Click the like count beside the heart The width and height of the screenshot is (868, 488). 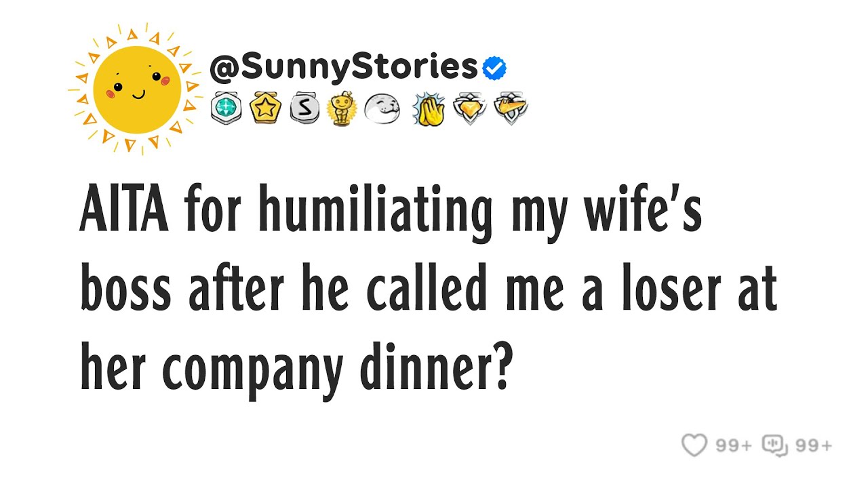point(734,446)
